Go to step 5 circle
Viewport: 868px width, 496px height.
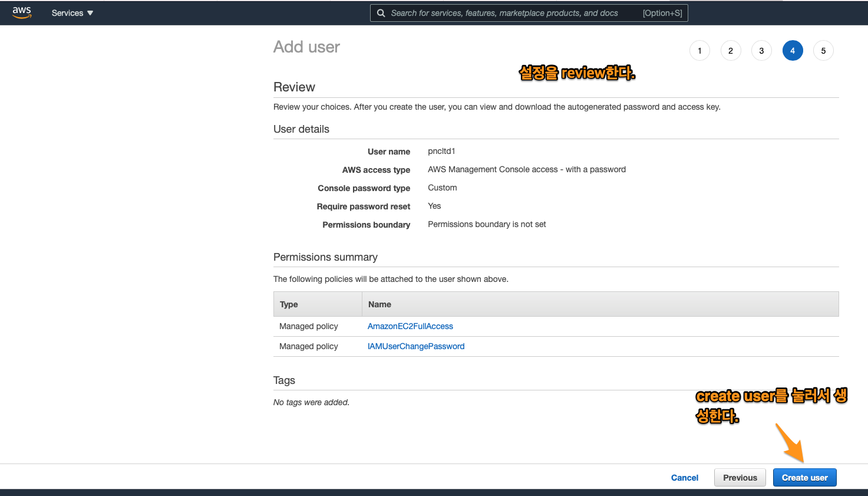coord(823,51)
